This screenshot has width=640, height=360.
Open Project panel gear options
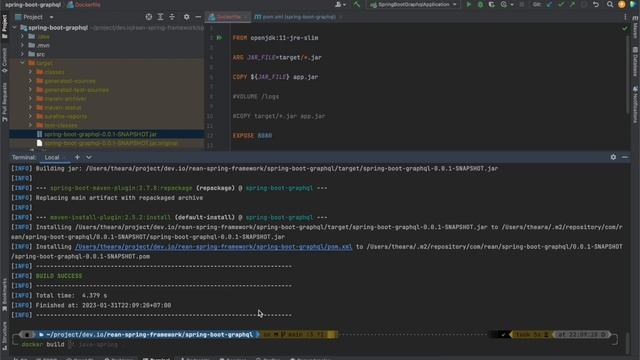[x=187, y=17]
